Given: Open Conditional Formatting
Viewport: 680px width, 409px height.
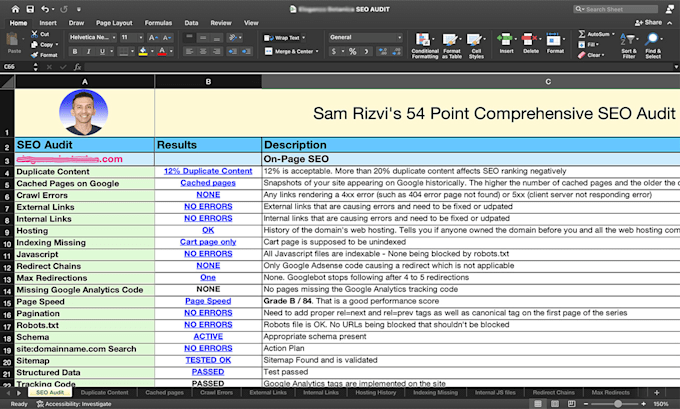Looking at the screenshot, I should pos(425,46).
